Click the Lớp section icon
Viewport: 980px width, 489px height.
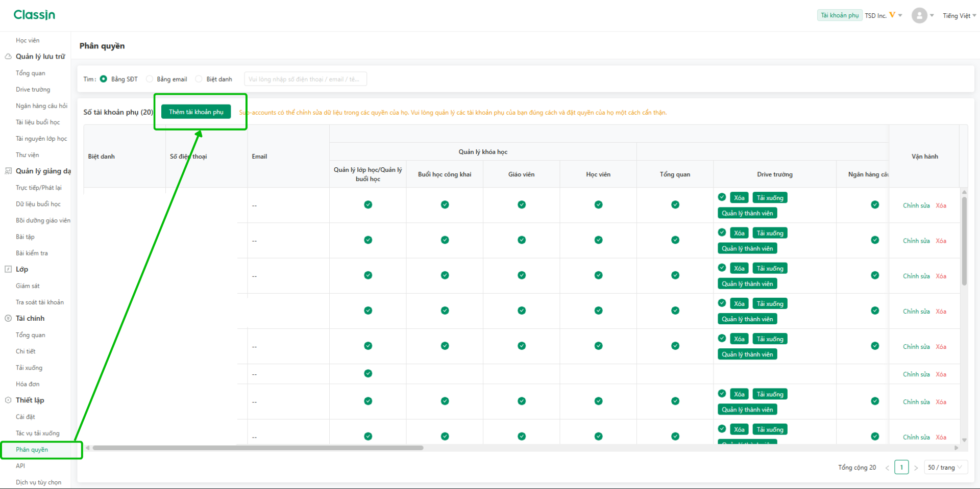(x=8, y=269)
